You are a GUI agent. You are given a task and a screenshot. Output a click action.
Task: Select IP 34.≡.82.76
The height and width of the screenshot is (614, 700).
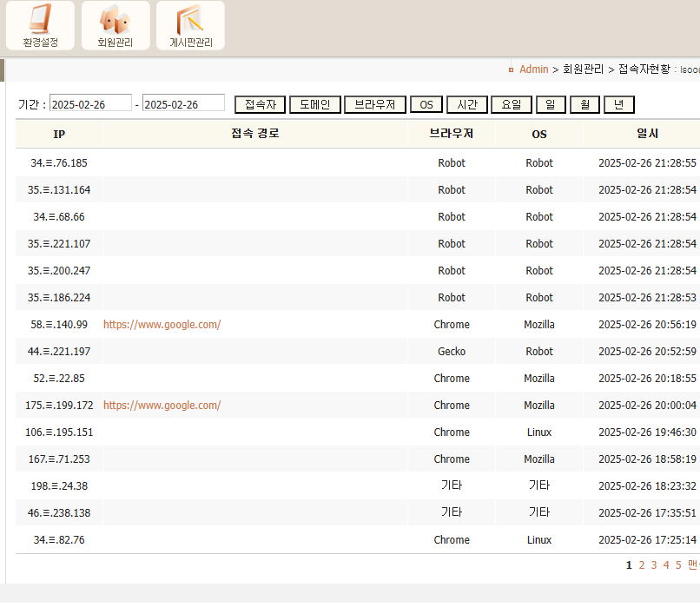click(x=59, y=540)
